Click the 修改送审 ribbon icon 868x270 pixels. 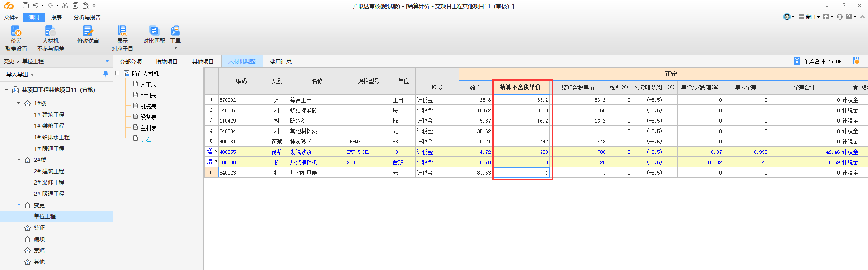point(88,34)
